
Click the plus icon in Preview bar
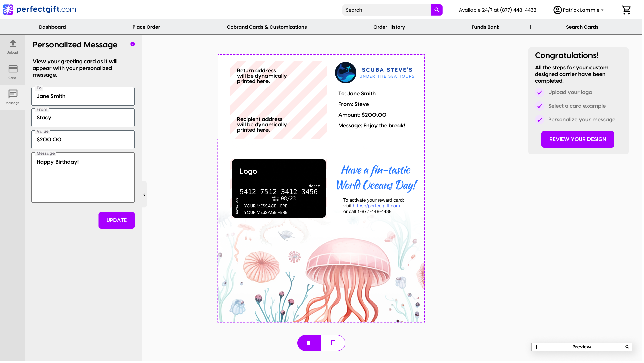click(x=536, y=347)
